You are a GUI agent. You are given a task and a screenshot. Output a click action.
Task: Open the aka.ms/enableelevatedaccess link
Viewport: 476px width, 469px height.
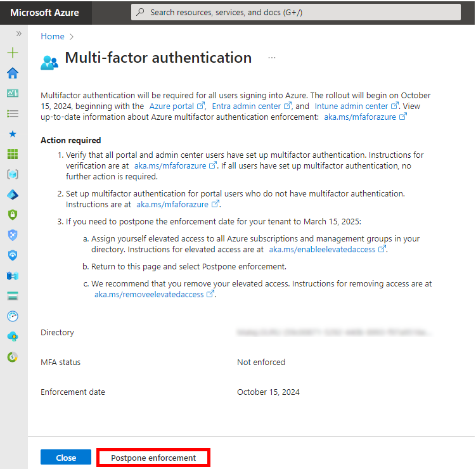328,250
